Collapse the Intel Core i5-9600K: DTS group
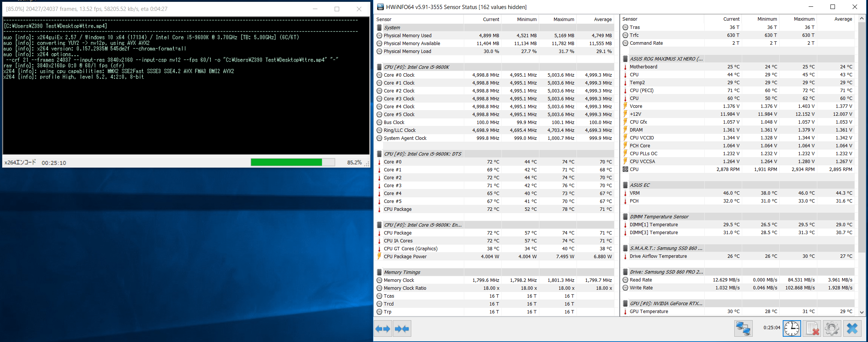Image resolution: width=868 pixels, height=342 pixels. (379, 154)
